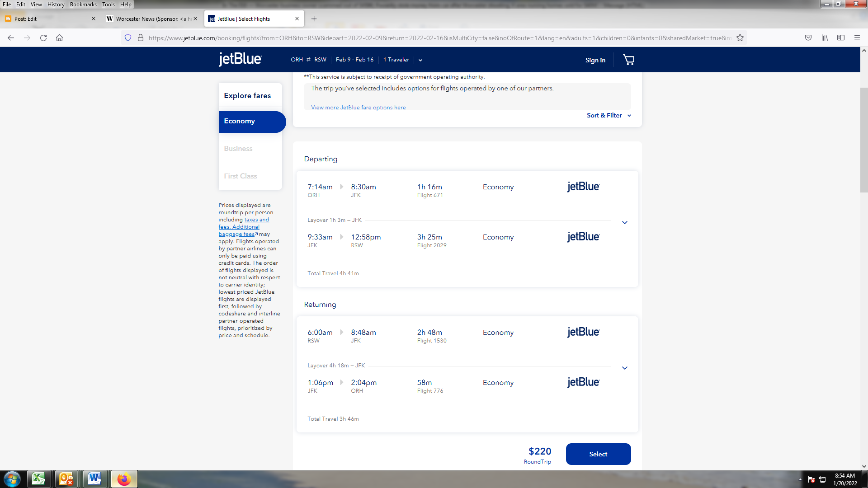Open the Firefox application menu
This screenshot has height=488, width=868.
click(x=857, y=38)
